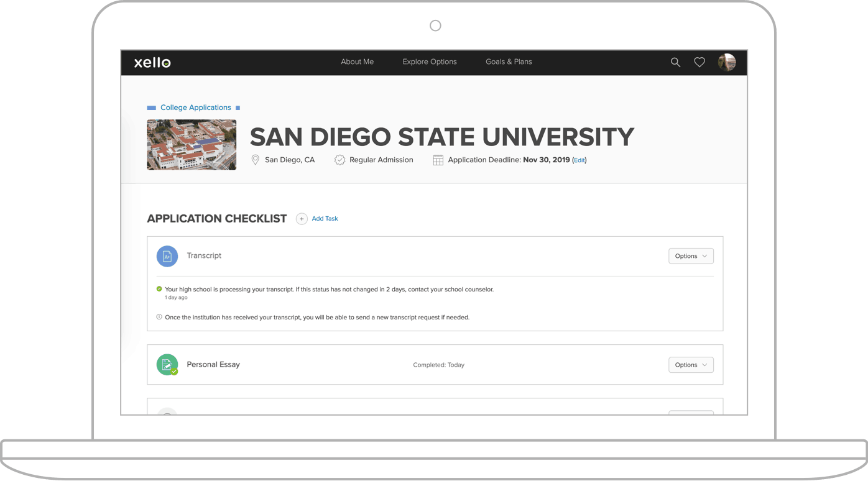868x481 pixels.
Task: Click the Transcript task title
Action: [204, 255]
